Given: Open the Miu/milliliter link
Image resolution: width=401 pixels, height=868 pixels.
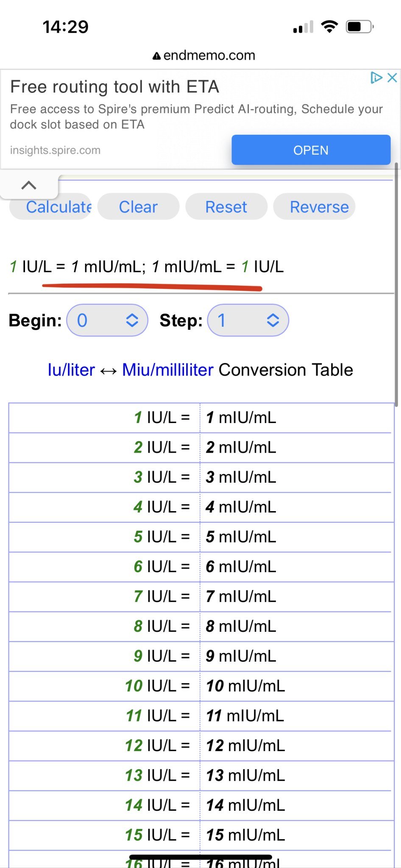Looking at the screenshot, I should [168, 370].
